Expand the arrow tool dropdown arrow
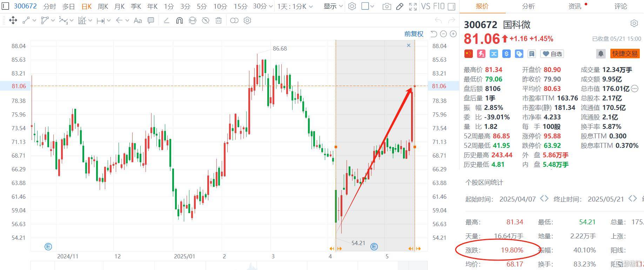 click(127, 21)
